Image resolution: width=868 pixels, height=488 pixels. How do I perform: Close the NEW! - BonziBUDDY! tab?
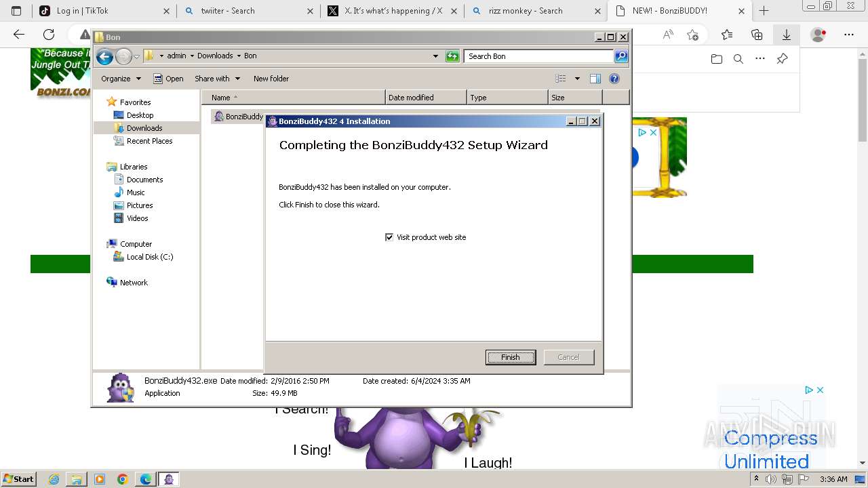pyautogui.click(x=741, y=11)
